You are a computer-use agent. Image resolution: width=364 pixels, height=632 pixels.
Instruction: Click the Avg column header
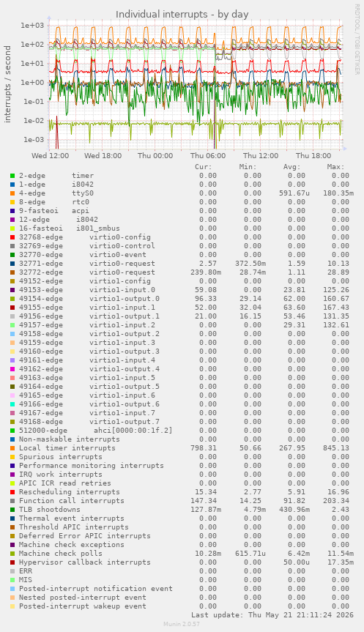click(291, 167)
